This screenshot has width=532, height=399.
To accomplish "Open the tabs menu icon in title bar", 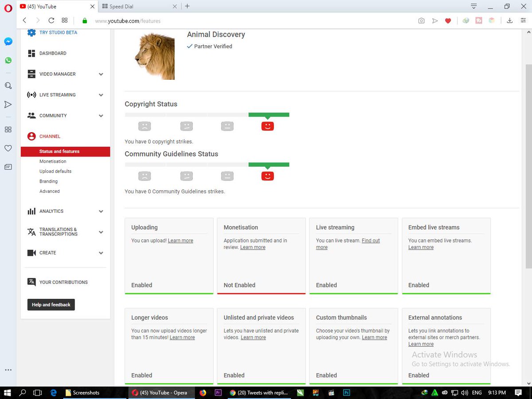I will pyautogui.click(x=474, y=6).
